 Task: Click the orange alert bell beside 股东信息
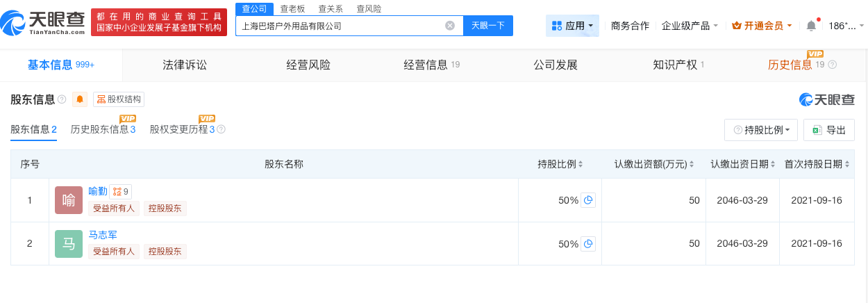click(80, 99)
